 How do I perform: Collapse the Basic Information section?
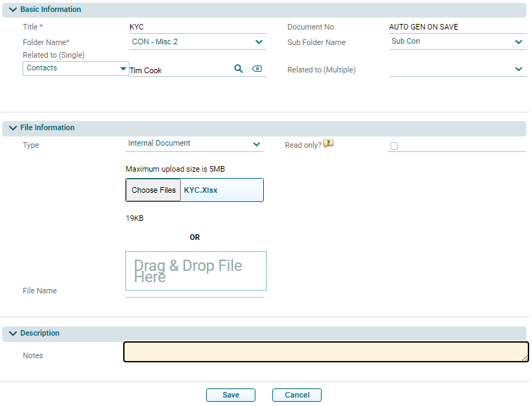pos(13,10)
